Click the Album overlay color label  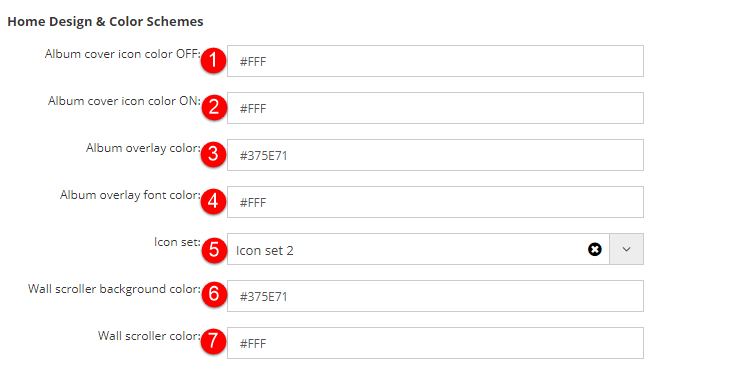(143, 148)
